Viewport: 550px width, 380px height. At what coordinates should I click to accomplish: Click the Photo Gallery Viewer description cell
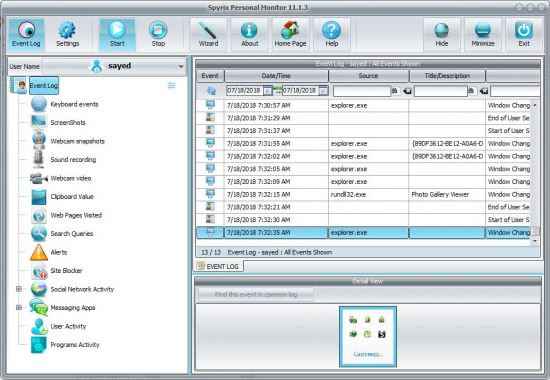point(447,194)
